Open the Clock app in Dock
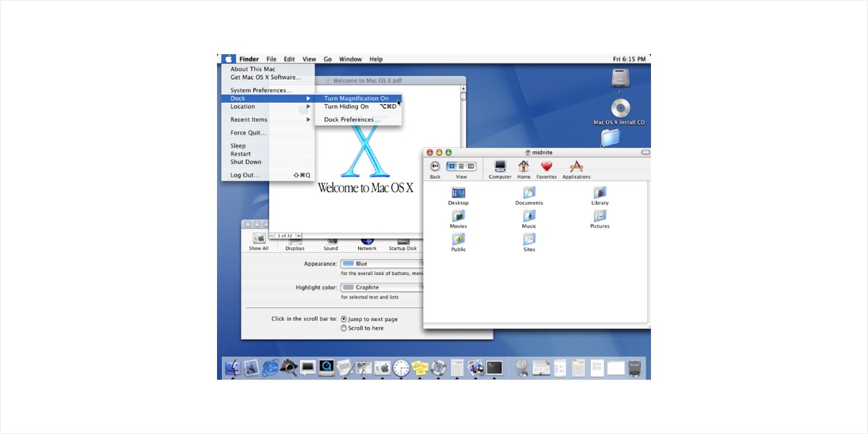 401,367
